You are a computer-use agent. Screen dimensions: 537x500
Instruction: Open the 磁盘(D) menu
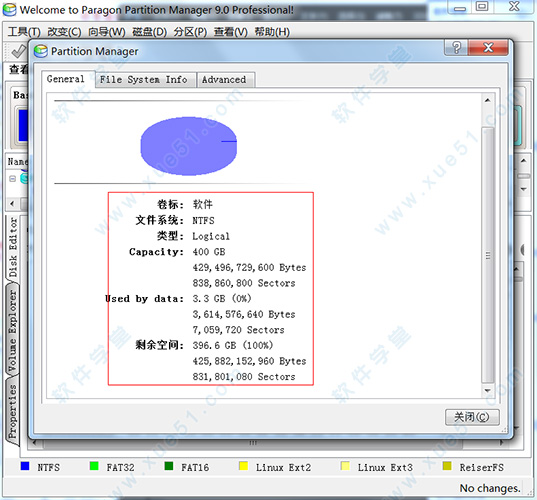[x=149, y=32]
